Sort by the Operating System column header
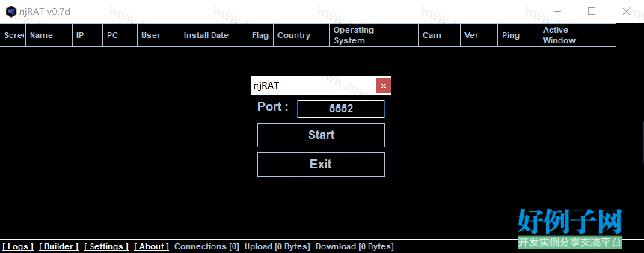This screenshot has width=644, height=253. tap(374, 35)
